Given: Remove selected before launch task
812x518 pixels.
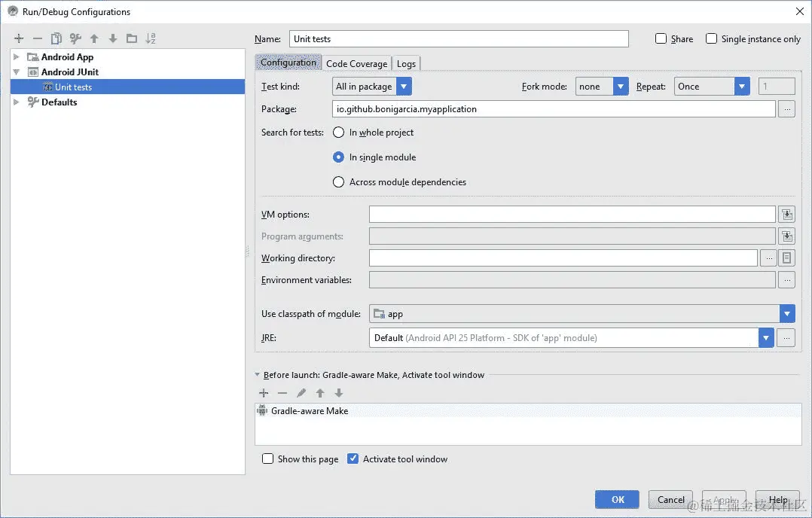Looking at the screenshot, I should [x=282, y=393].
